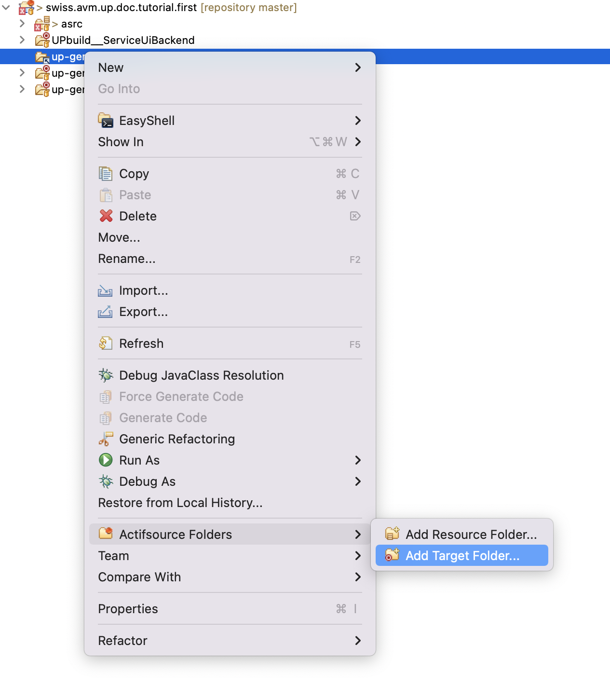Click the Refresh icon

[x=106, y=343]
